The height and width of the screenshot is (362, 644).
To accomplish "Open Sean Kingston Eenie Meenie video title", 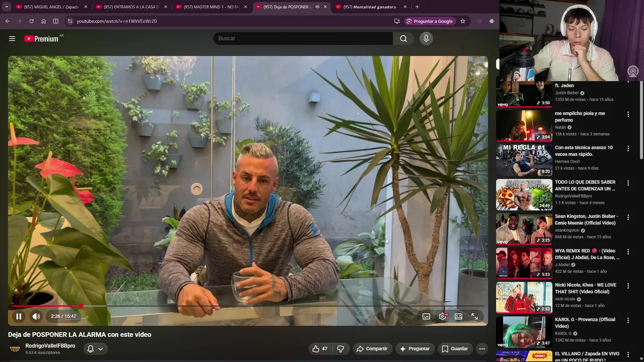I will click(x=586, y=220).
